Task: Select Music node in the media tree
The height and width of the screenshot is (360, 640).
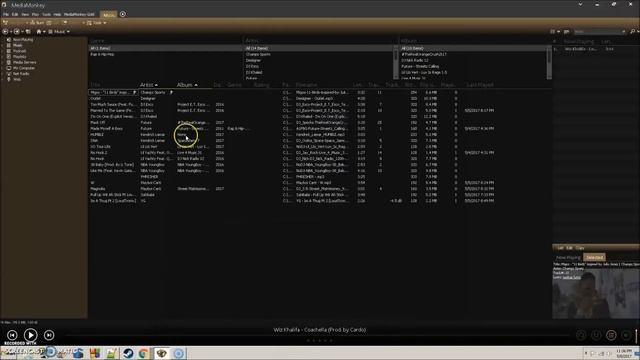Action: [x=18, y=45]
